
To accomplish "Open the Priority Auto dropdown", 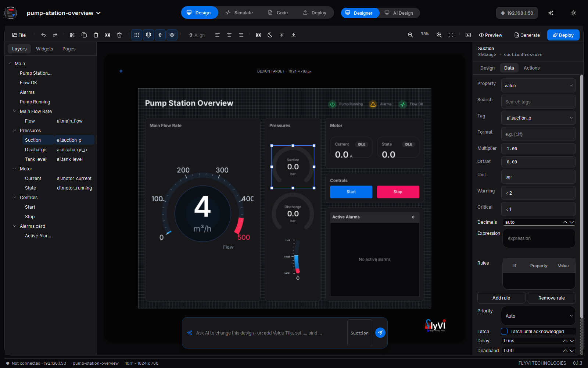I will click(538, 316).
